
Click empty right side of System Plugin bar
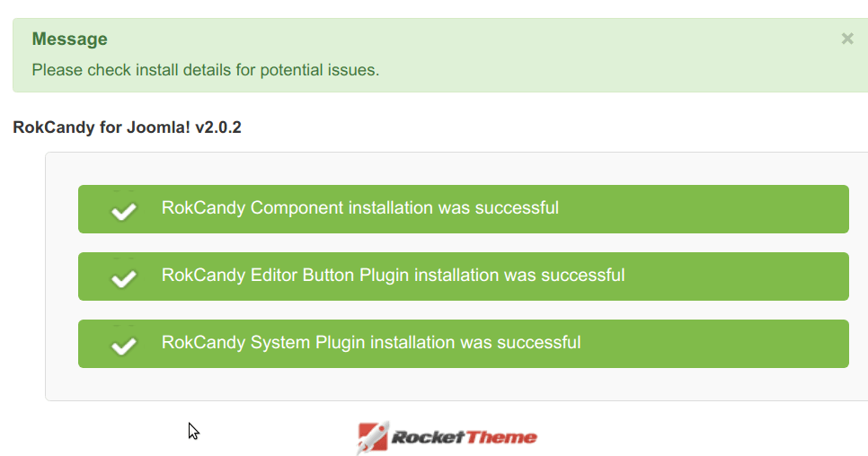click(714, 344)
